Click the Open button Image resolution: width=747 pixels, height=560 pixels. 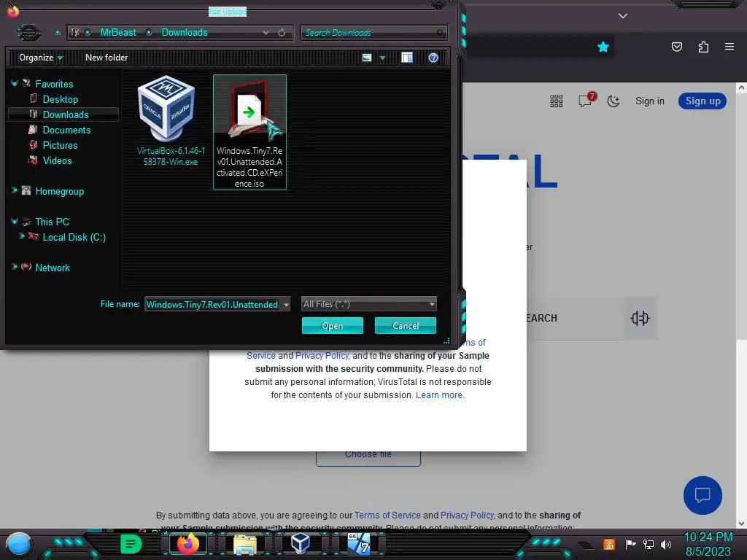point(333,326)
